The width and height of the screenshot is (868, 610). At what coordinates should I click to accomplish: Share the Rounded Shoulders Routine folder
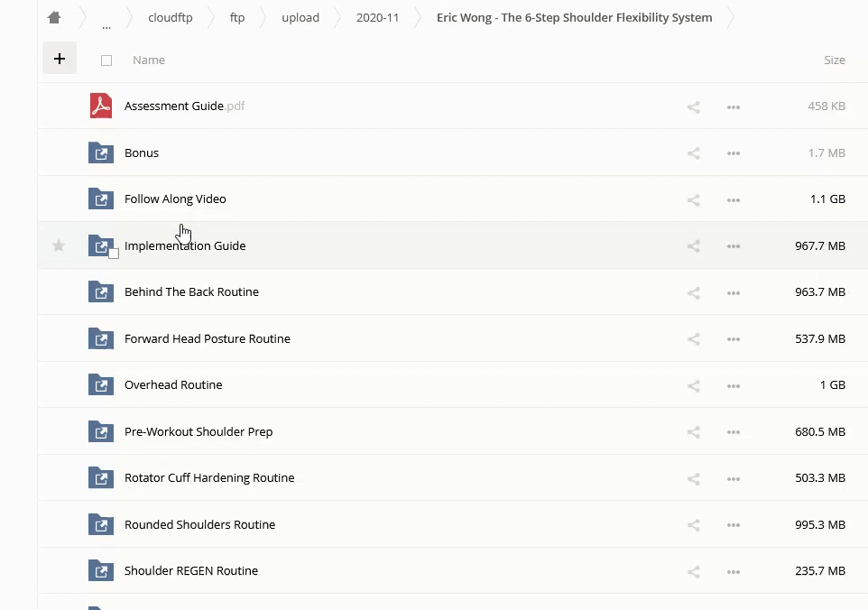694,525
